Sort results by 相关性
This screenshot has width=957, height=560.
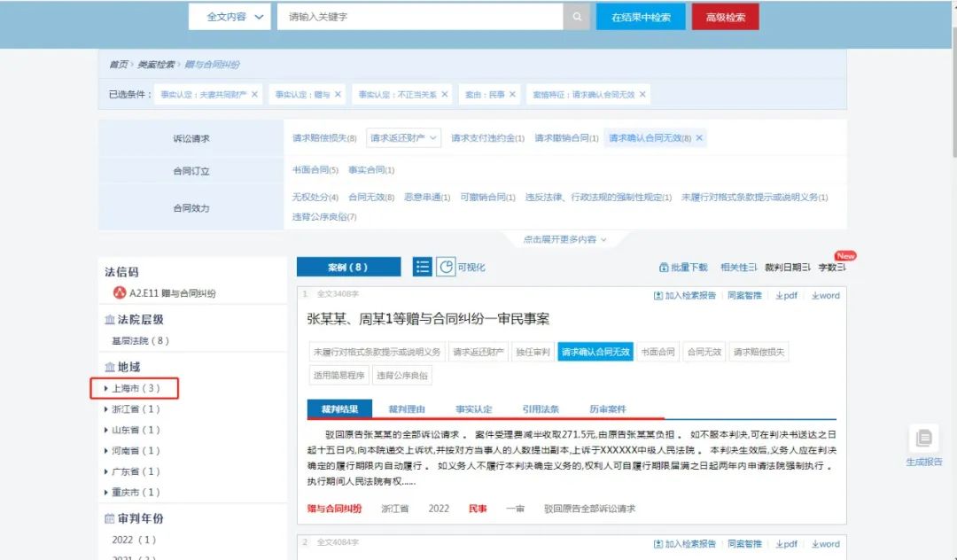[738, 268]
